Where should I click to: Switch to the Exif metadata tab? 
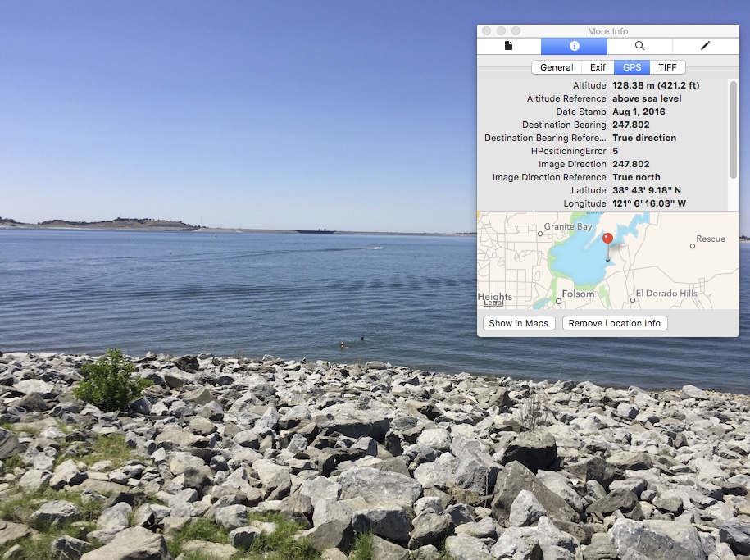pyautogui.click(x=598, y=67)
